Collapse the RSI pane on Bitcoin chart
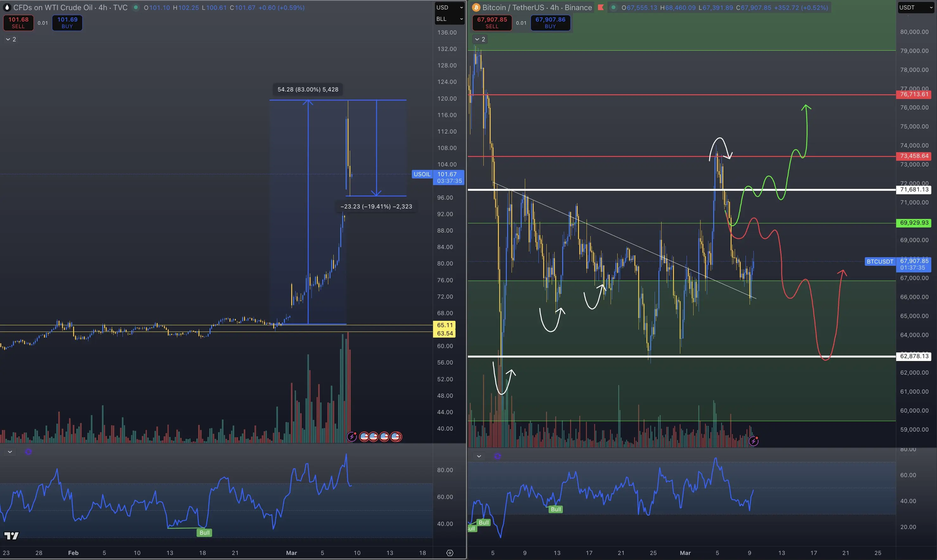 coord(479,456)
